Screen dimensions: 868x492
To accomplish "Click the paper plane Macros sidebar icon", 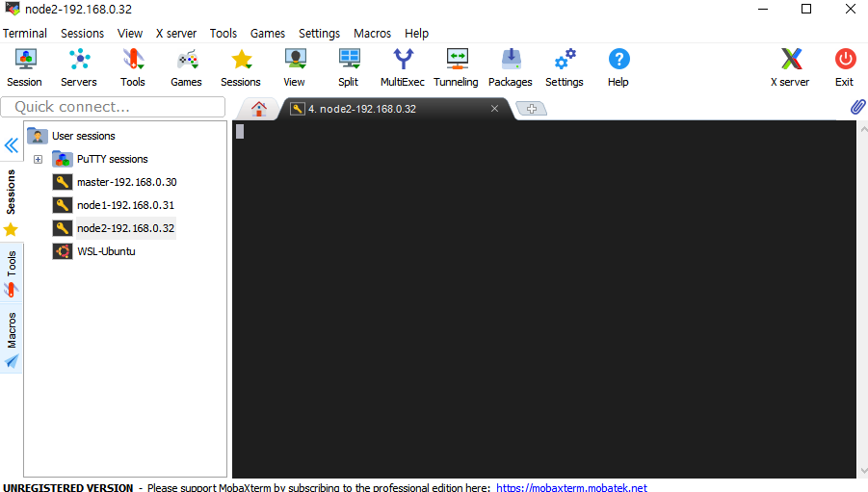I will 12,361.
